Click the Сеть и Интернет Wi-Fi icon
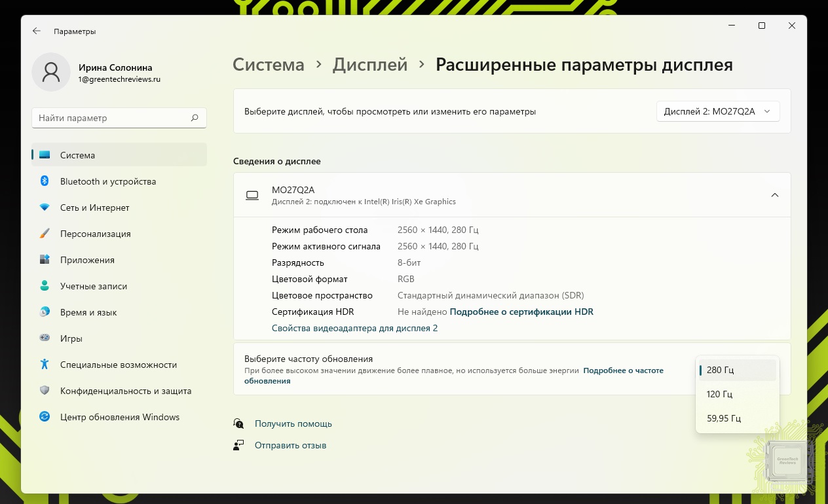Image resolution: width=828 pixels, height=504 pixels. pos(45,207)
